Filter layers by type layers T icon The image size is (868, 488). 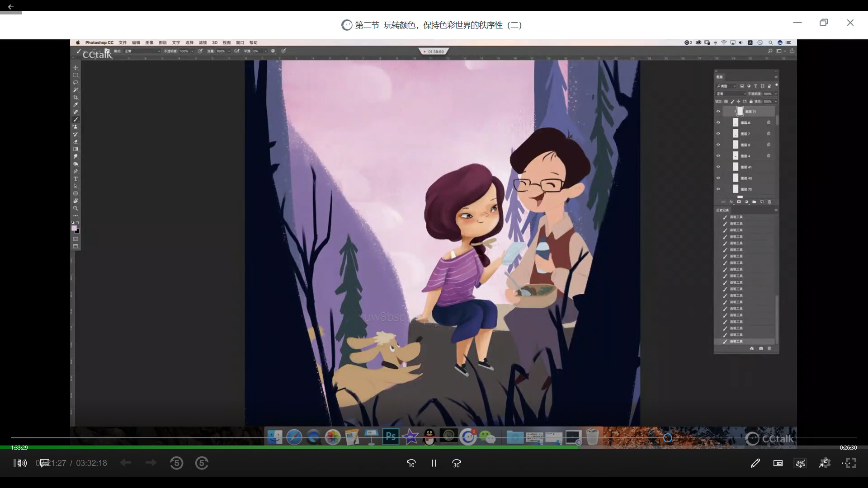coord(755,86)
